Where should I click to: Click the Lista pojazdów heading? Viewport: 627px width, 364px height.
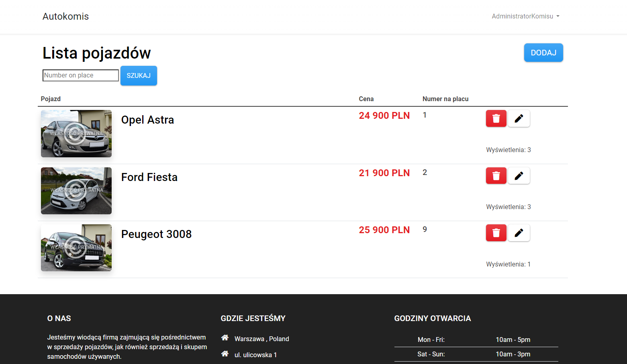coord(96,53)
